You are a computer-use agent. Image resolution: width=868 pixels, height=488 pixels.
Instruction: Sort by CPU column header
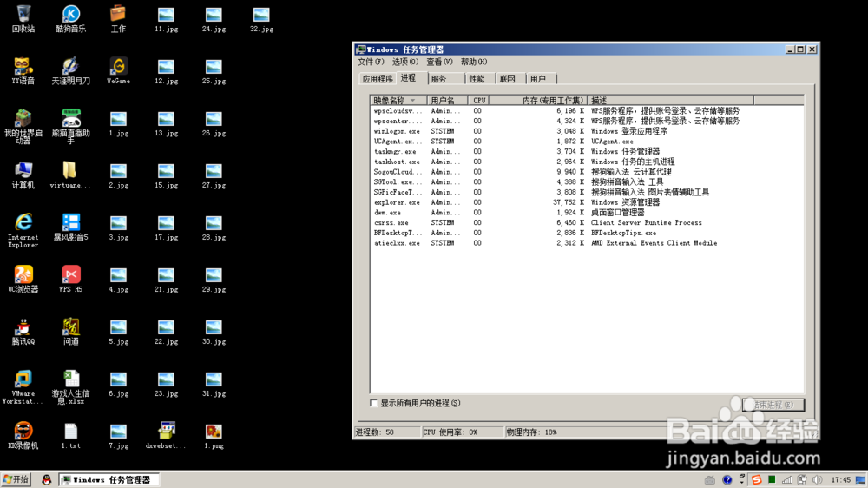478,100
